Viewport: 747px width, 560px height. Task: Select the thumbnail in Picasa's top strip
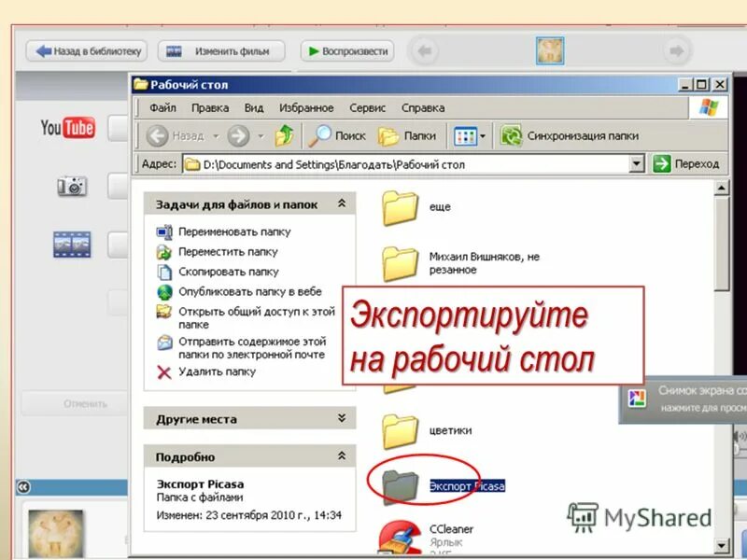(x=550, y=50)
